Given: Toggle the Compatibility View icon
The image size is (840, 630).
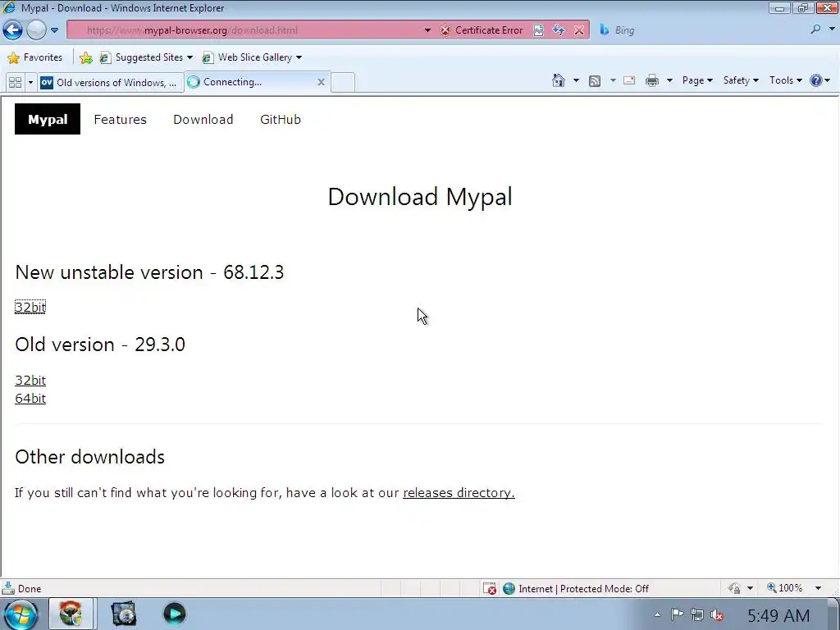Looking at the screenshot, I should point(538,30).
